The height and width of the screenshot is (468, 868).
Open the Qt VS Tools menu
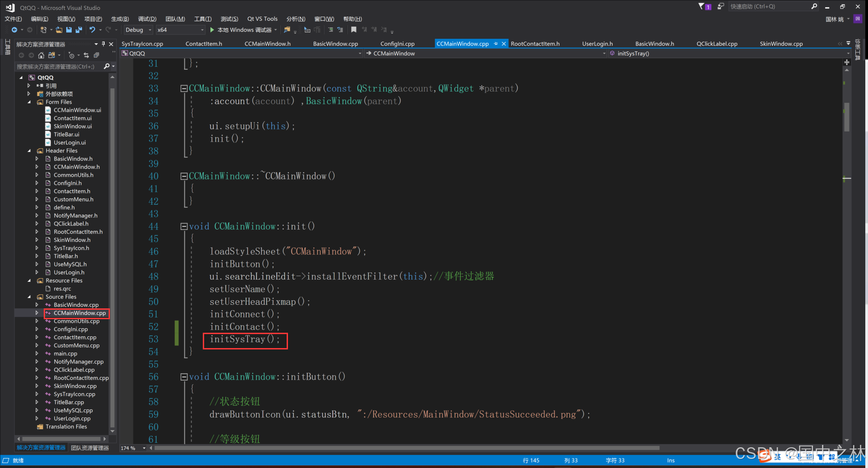(262, 19)
